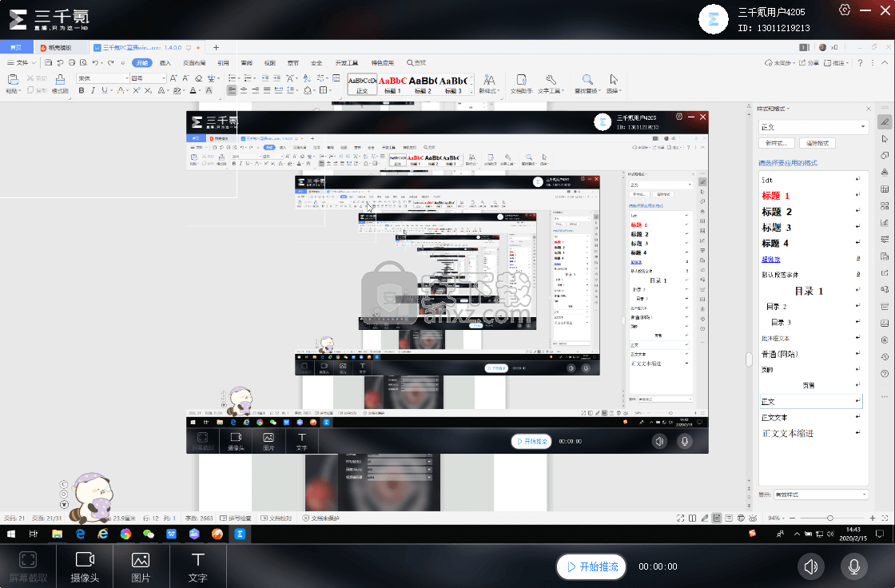The height and width of the screenshot is (588, 895).
Task: Center align the paragraph
Action: click(244, 90)
